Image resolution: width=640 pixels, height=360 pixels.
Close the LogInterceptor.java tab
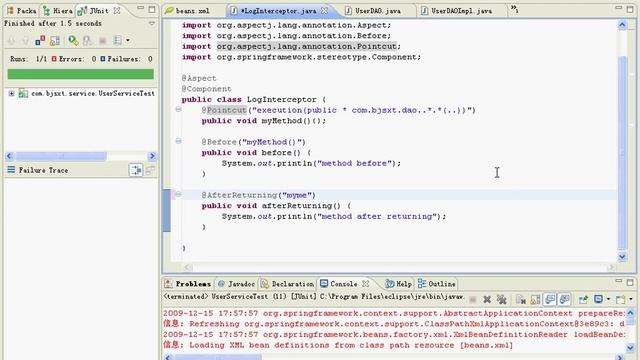[x=324, y=11]
